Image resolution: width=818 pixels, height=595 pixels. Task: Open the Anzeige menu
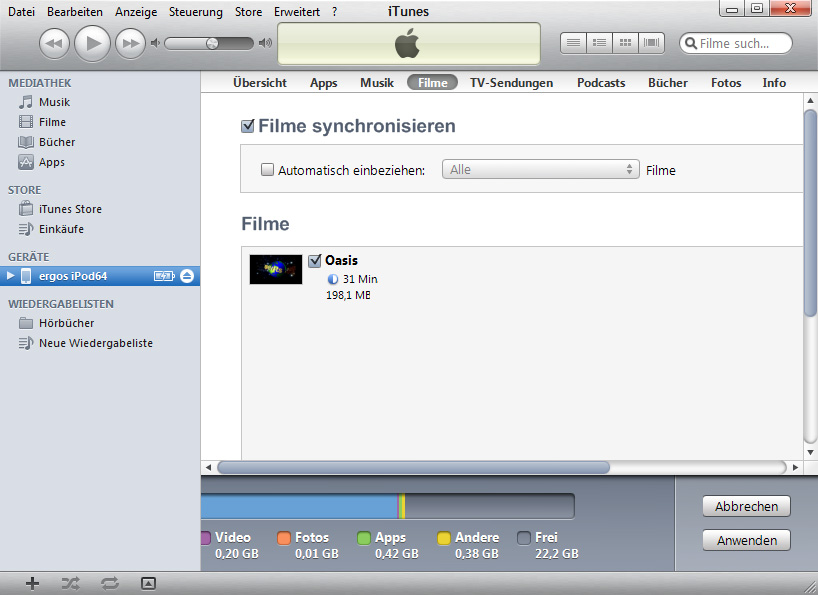pyautogui.click(x=136, y=11)
